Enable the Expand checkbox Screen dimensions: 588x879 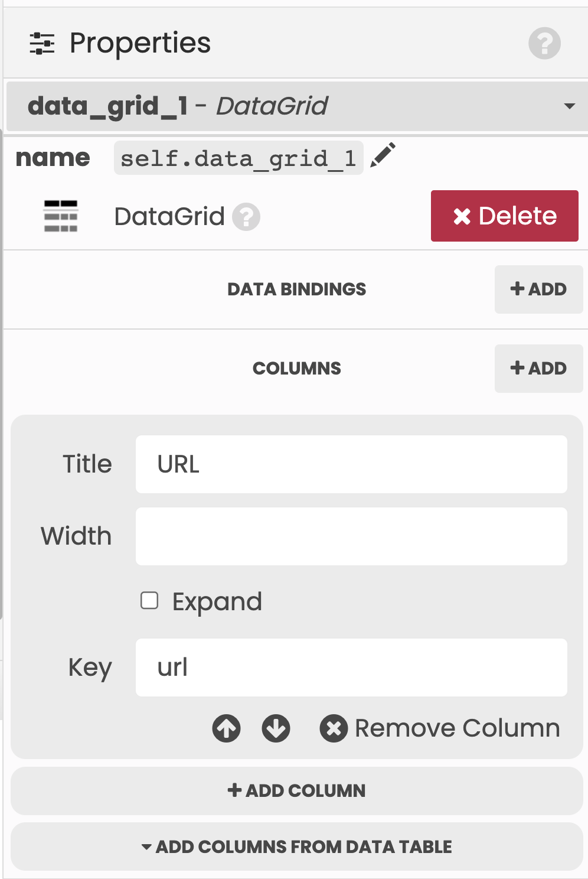149,601
